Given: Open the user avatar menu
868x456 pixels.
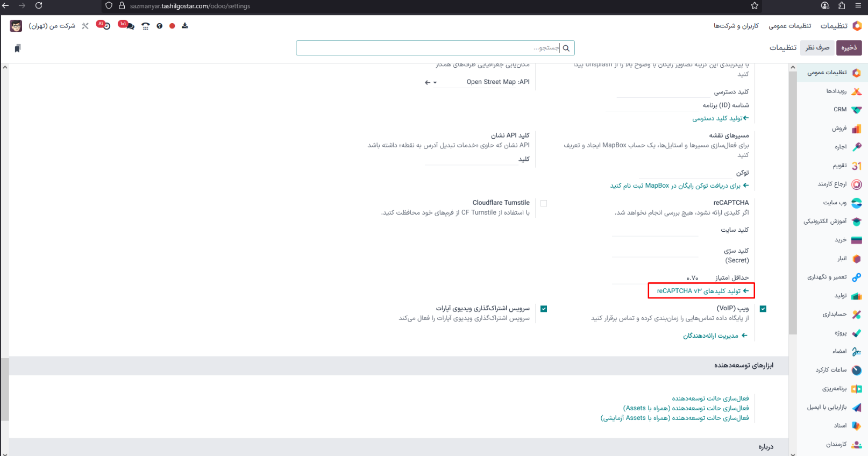Looking at the screenshot, I should (16, 26).
